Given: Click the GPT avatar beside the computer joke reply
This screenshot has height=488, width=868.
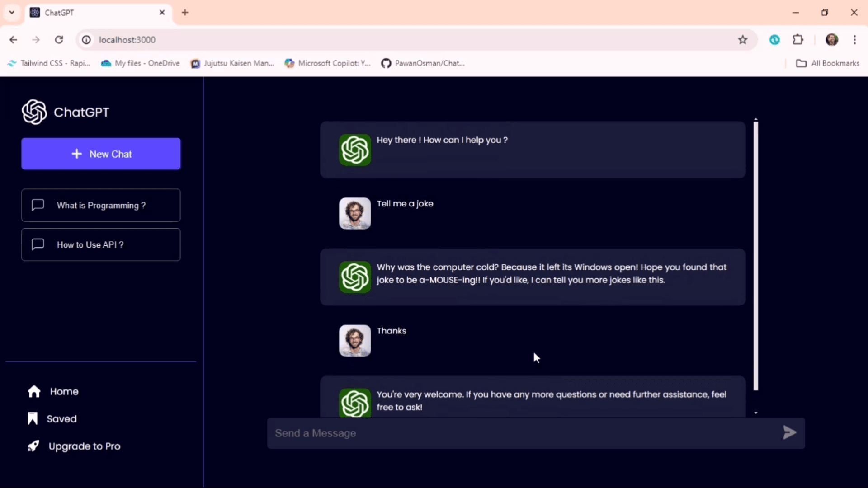Looking at the screenshot, I should coord(355,277).
